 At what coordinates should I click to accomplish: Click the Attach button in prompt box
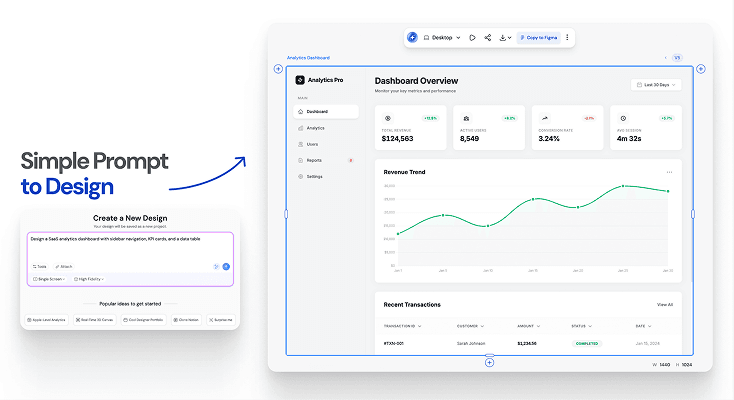(x=64, y=267)
